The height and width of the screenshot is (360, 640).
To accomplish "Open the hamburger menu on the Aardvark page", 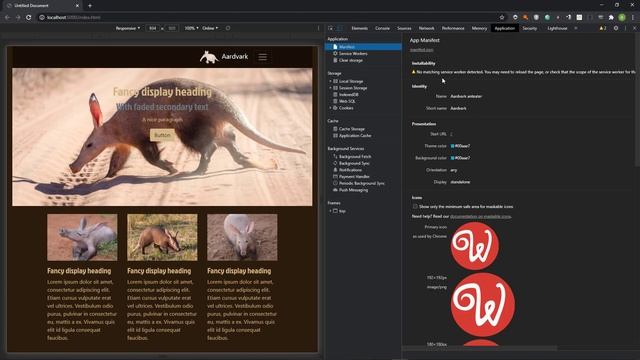I will click(x=262, y=57).
